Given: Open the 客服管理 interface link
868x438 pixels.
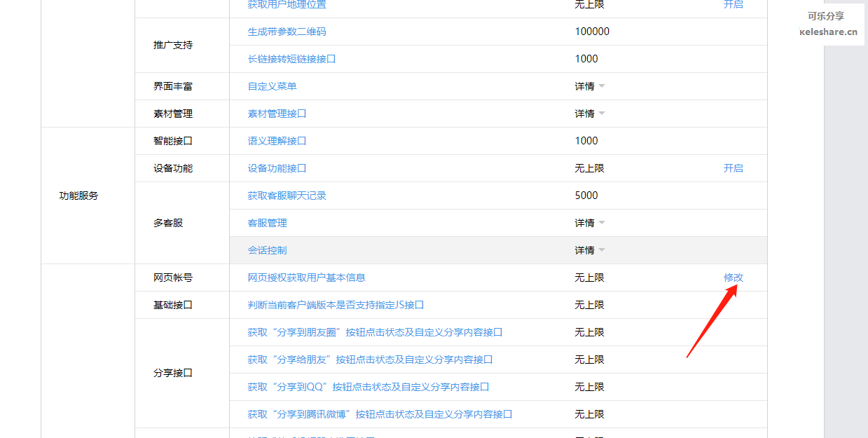Looking at the screenshot, I should coord(267,223).
